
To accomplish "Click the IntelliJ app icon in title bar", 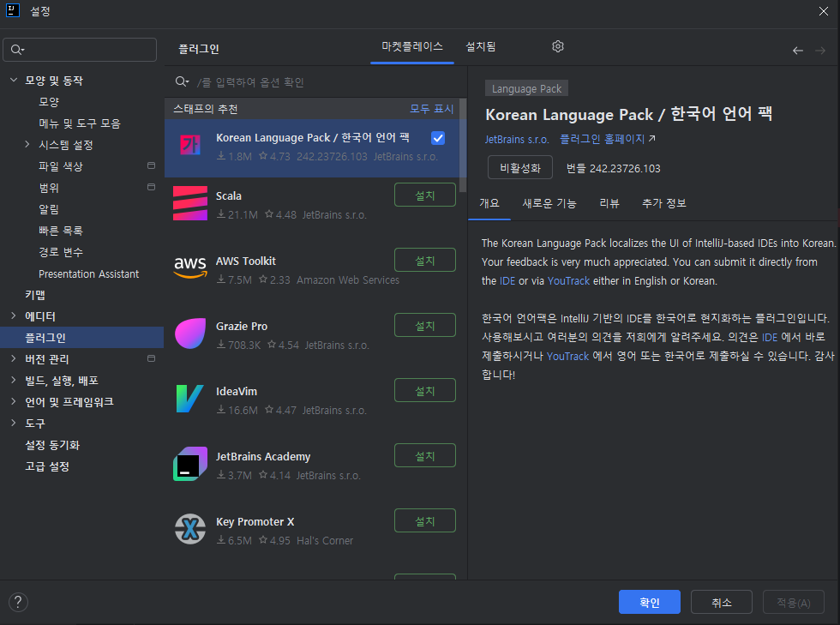I will 13,10.
